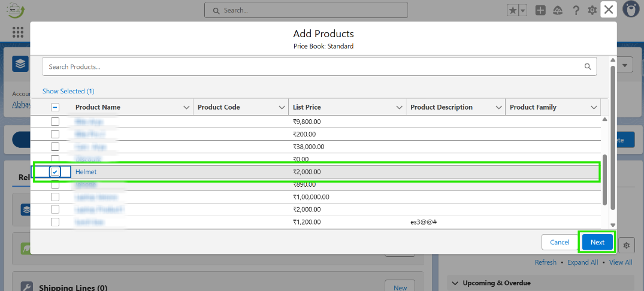Click the magnifier in Search Products field
This screenshot has height=291, width=644.
point(588,66)
